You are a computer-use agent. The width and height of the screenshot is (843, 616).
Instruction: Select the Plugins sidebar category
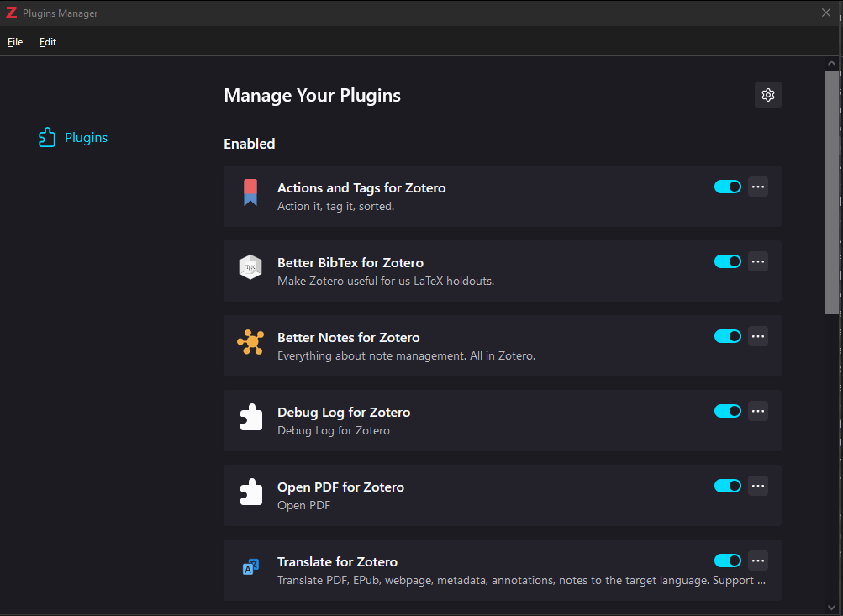tap(72, 138)
